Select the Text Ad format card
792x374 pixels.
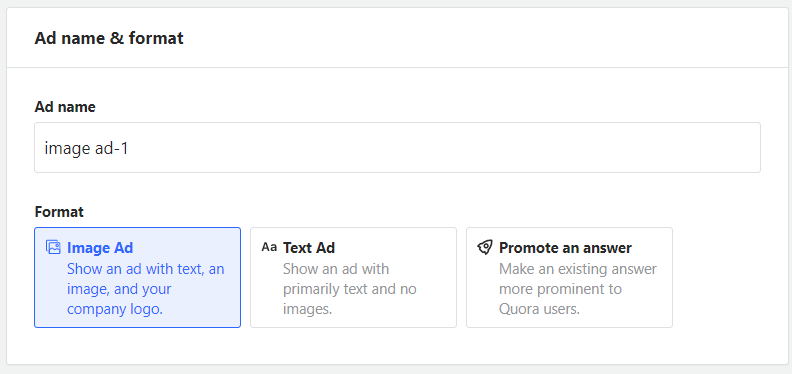click(x=354, y=277)
